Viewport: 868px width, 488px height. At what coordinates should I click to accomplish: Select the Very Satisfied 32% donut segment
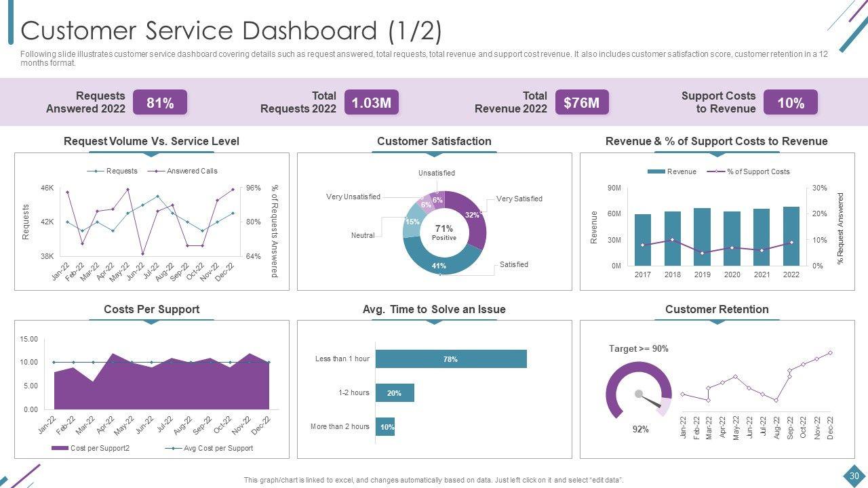click(474, 217)
